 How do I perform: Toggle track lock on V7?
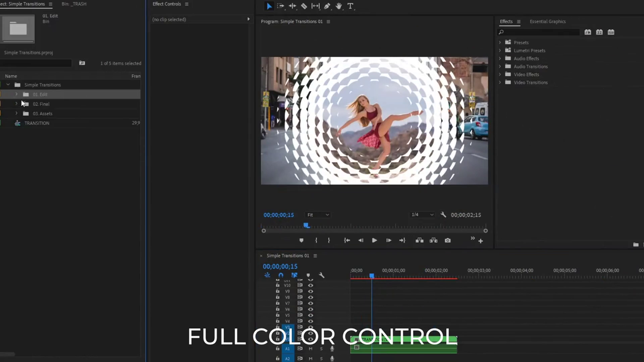277,303
